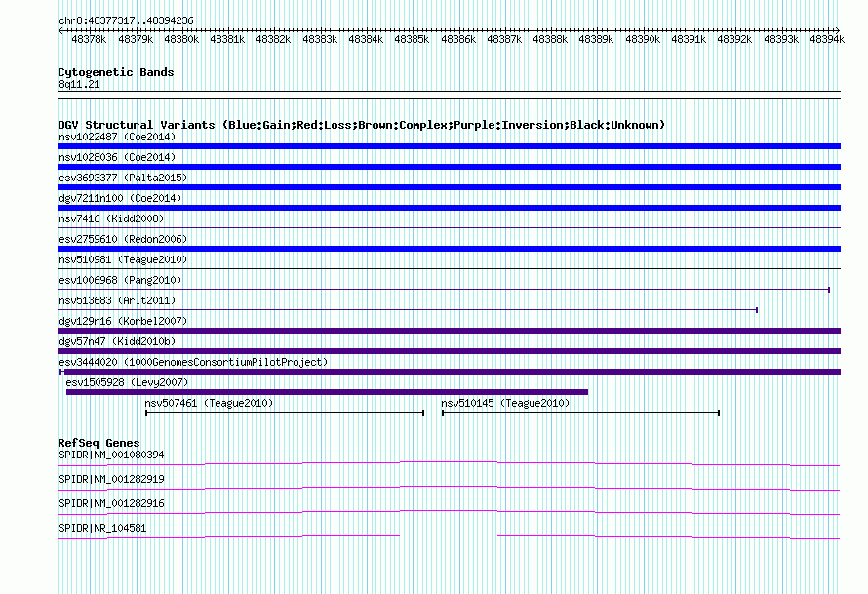
Task: Click the purple inversion bar under dgv129n16
Action: click(x=449, y=331)
